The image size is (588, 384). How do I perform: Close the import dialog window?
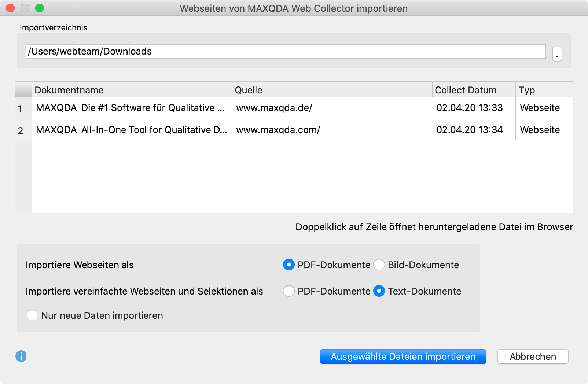coord(10,8)
